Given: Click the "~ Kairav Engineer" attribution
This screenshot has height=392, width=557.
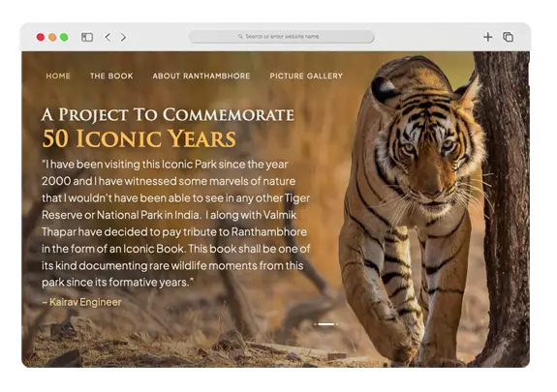Looking at the screenshot, I should [81, 302].
